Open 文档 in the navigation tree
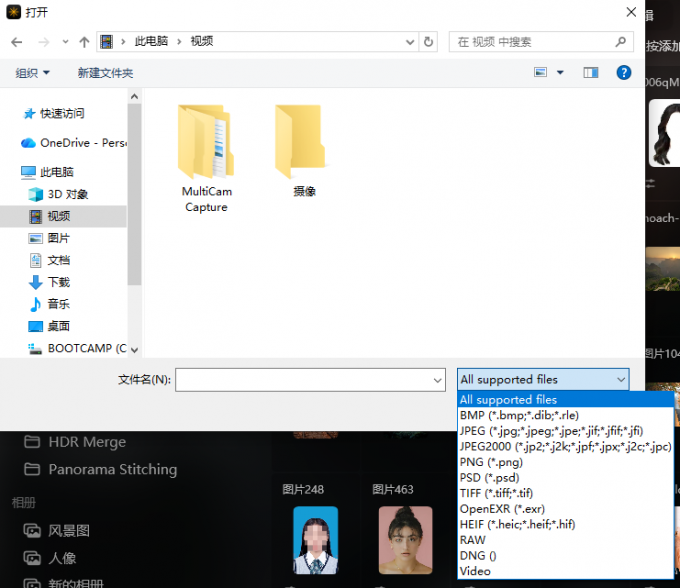 click(49, 260)
